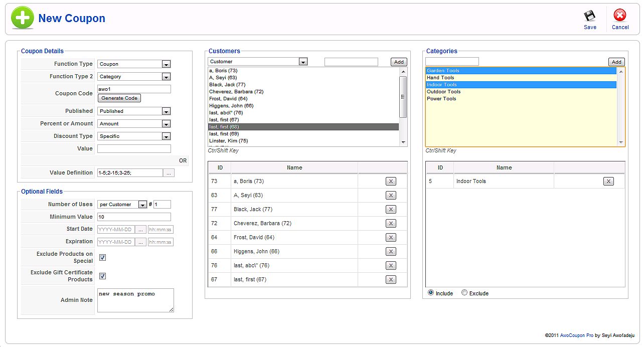The image size is (644, 347).
Task: Click the category search input field
Action: pos(452,62)
